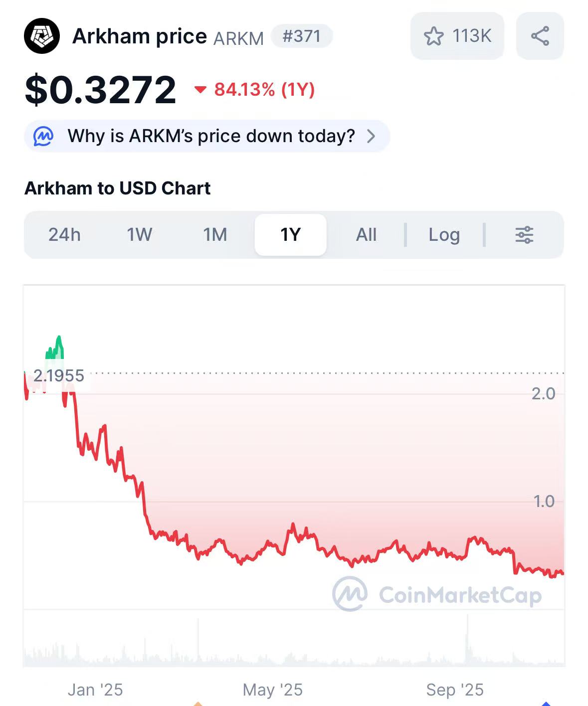
Task: Select the 1W time range
Action: (140, 235)
